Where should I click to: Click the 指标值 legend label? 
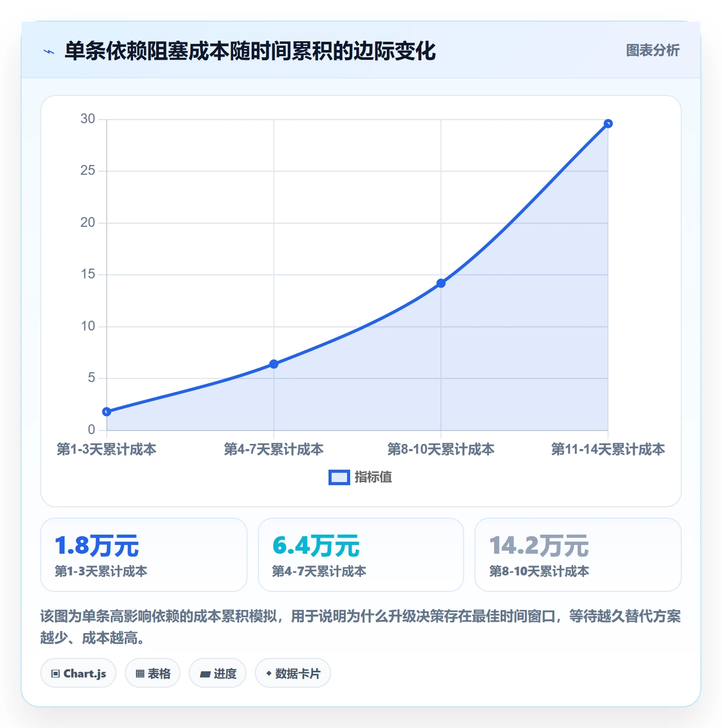pyautogui.click(x=373, y=477)
